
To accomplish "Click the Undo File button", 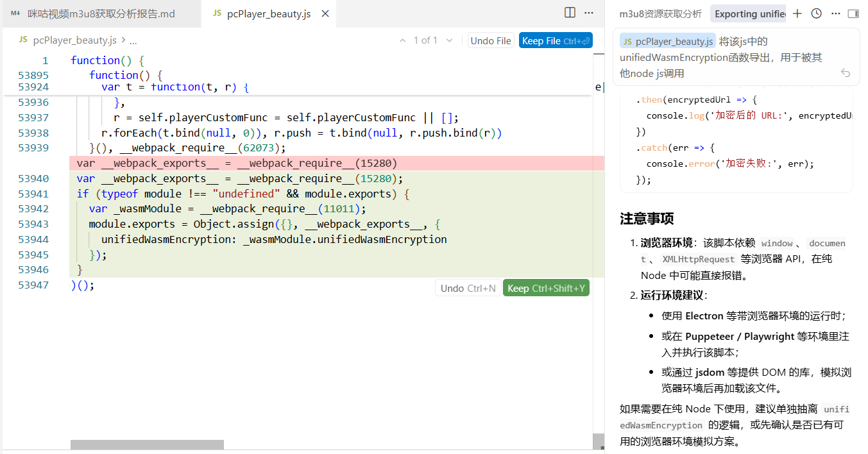I will click(491, 40).
